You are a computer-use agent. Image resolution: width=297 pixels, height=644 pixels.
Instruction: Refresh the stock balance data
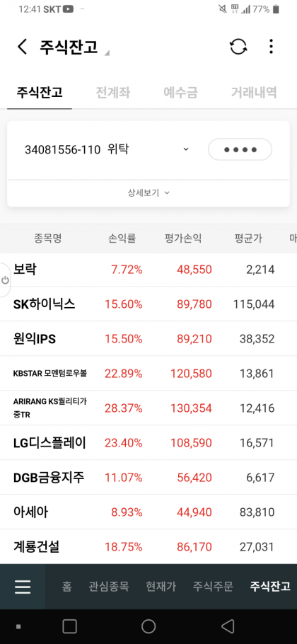point(238,47)
